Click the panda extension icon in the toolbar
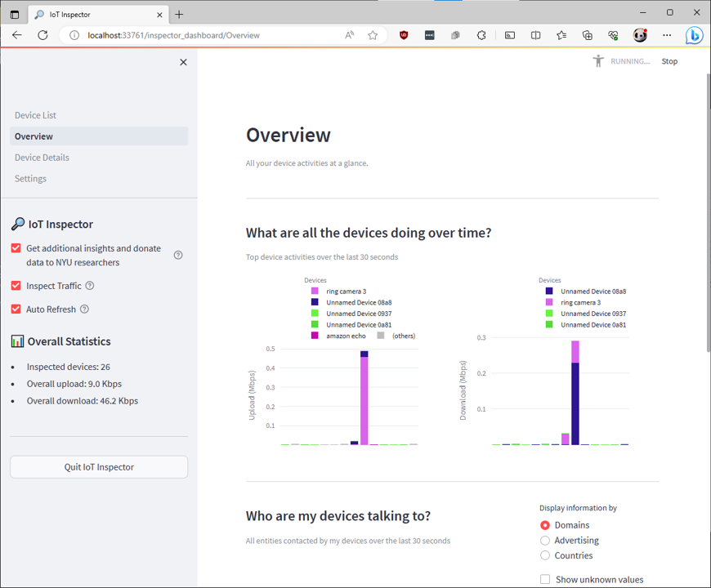The width and height of the screenshot is (711, 588). 640,35
